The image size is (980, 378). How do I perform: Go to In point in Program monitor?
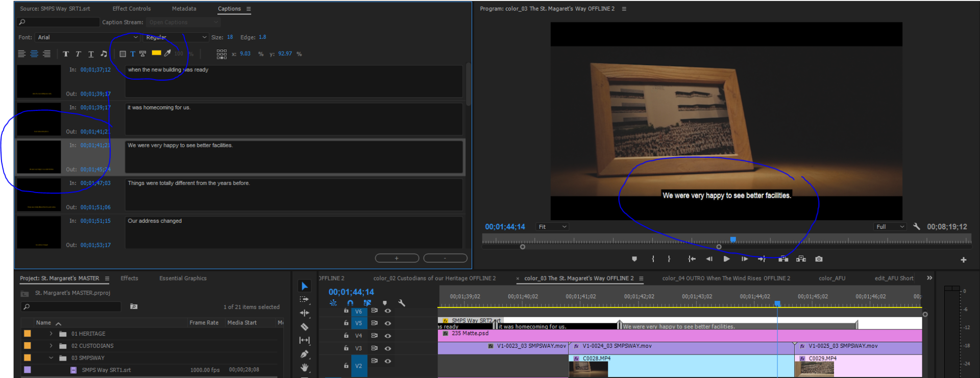[x=692, y=259]
